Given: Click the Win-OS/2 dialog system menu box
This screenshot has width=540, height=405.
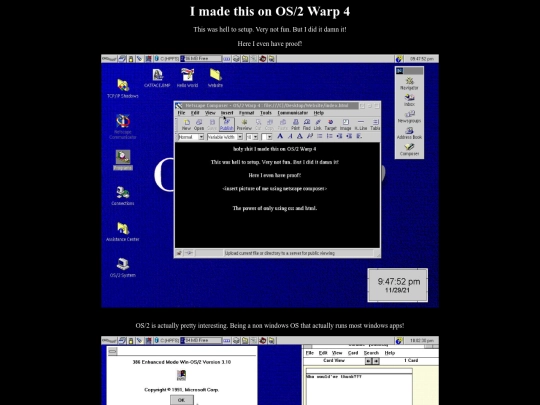Looking at the screenshot, I should coord(113,351).
